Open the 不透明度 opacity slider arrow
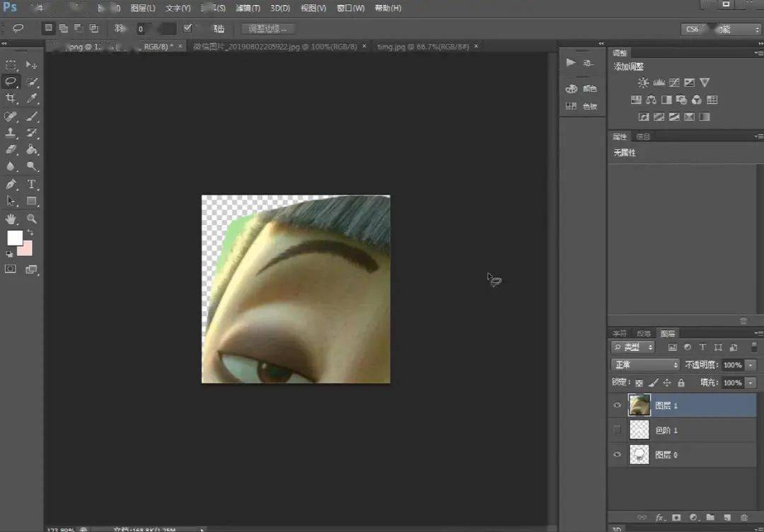 [x=751, y=365]
